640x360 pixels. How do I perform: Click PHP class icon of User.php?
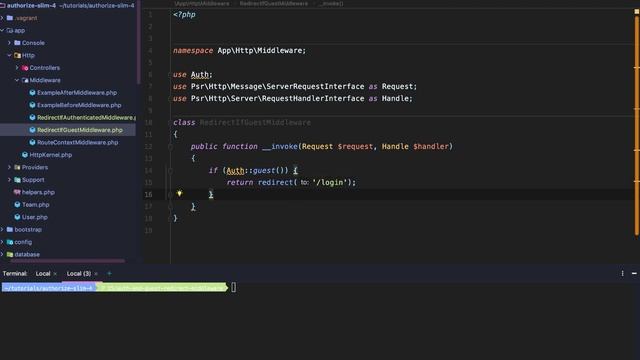pyautogui.click(x=17, y=217)
